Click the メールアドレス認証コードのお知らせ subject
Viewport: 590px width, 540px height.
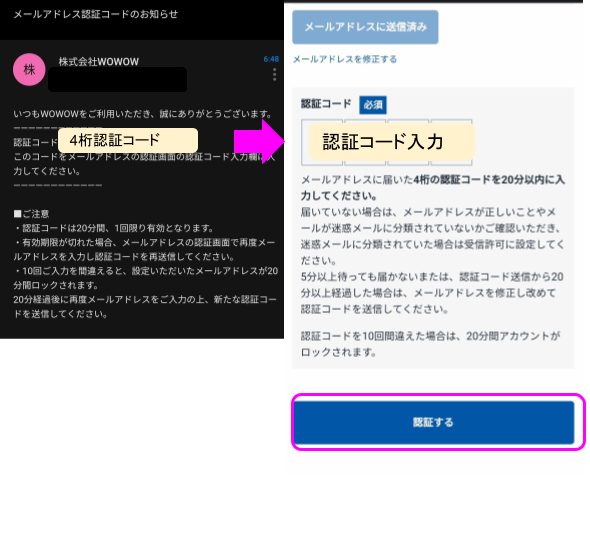(96, 14)
